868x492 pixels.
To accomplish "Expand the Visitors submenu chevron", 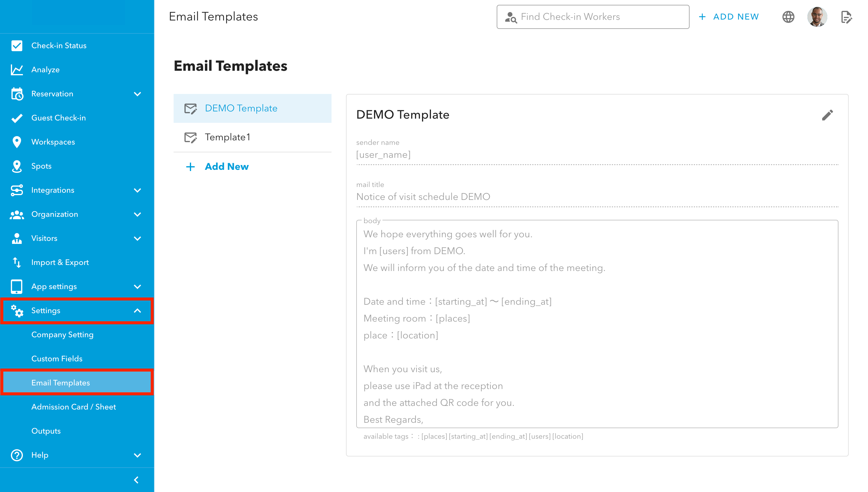I will (x=137, y=238).
